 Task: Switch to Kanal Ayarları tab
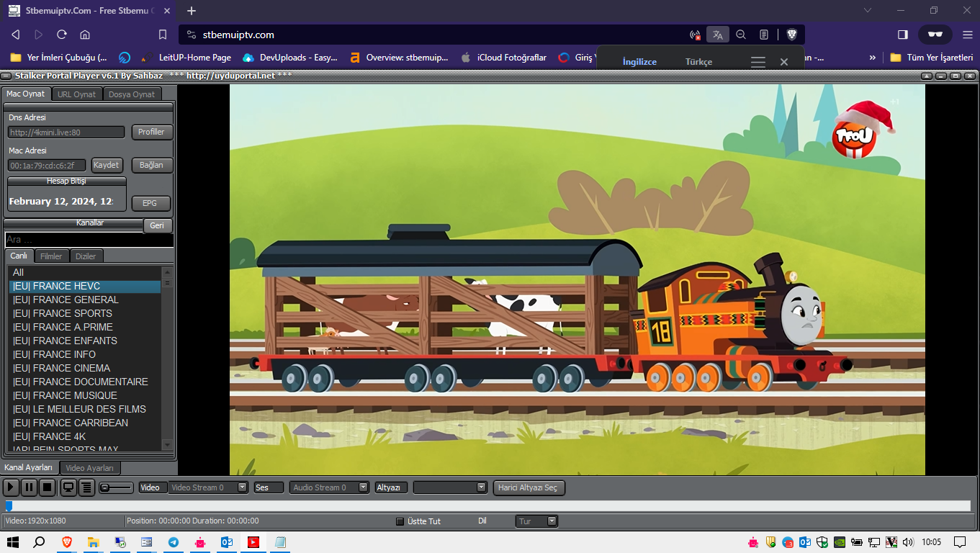click(29, 467)
